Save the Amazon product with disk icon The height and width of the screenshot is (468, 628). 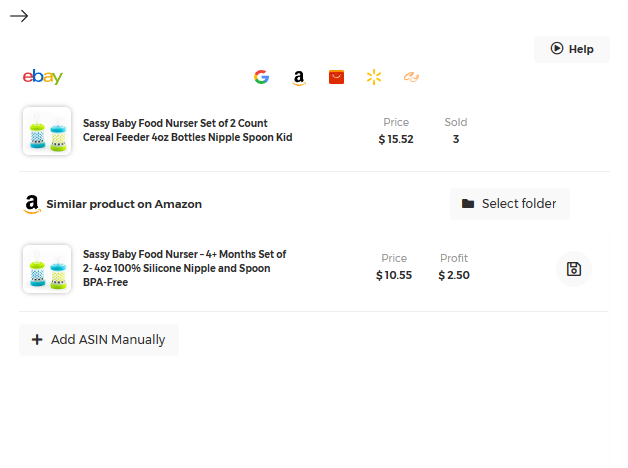point(574,269)
